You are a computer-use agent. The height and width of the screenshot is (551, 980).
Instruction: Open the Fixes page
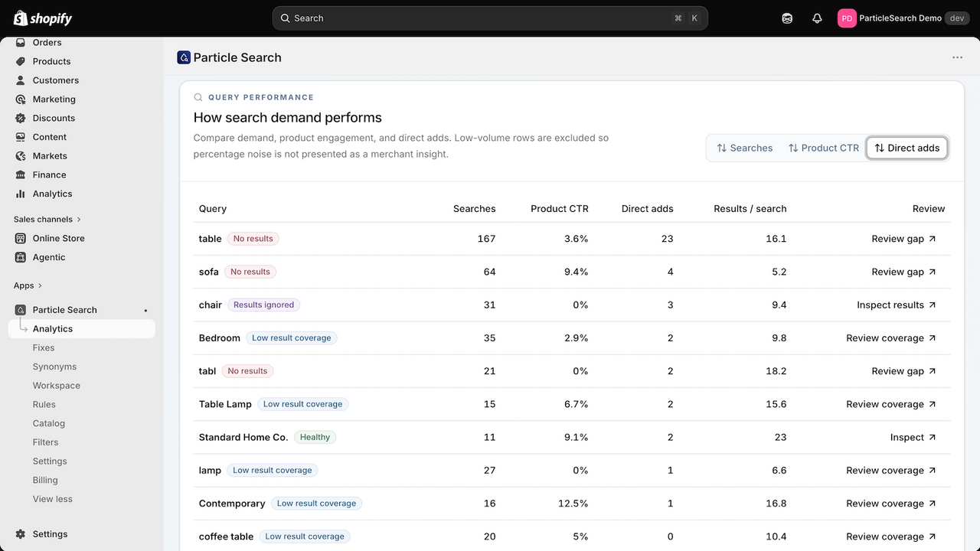point(44,347)
